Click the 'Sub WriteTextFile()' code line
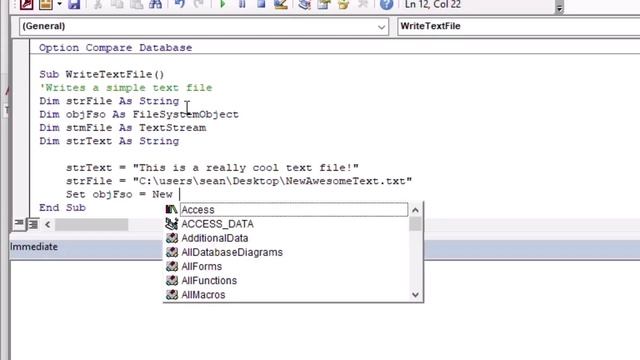This screenshot has height=360, width=640. click(x=102, y=74)
